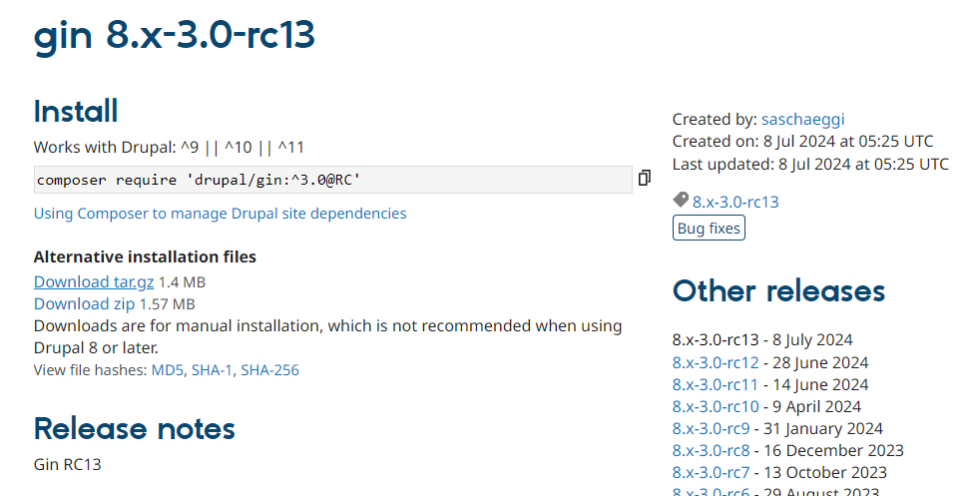Open release 8.x-3.0-rc9
Viewport: 980px width, 496px height.
(x=711, y=429)
